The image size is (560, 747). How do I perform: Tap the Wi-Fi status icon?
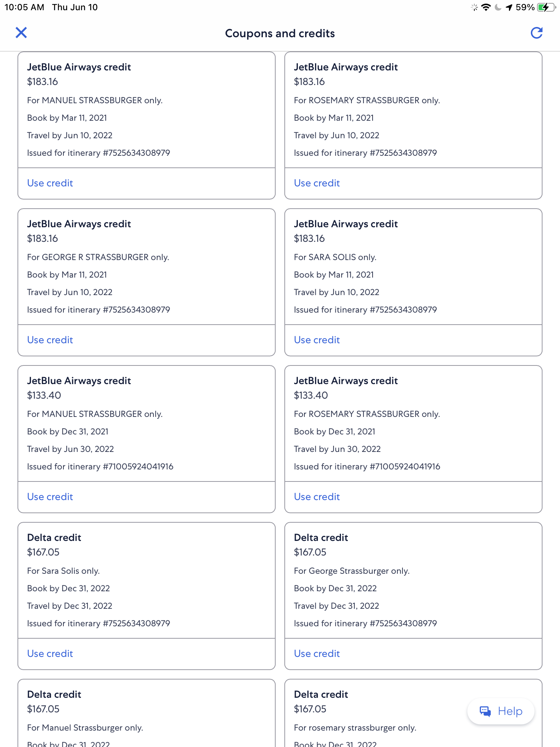[486, 7]
